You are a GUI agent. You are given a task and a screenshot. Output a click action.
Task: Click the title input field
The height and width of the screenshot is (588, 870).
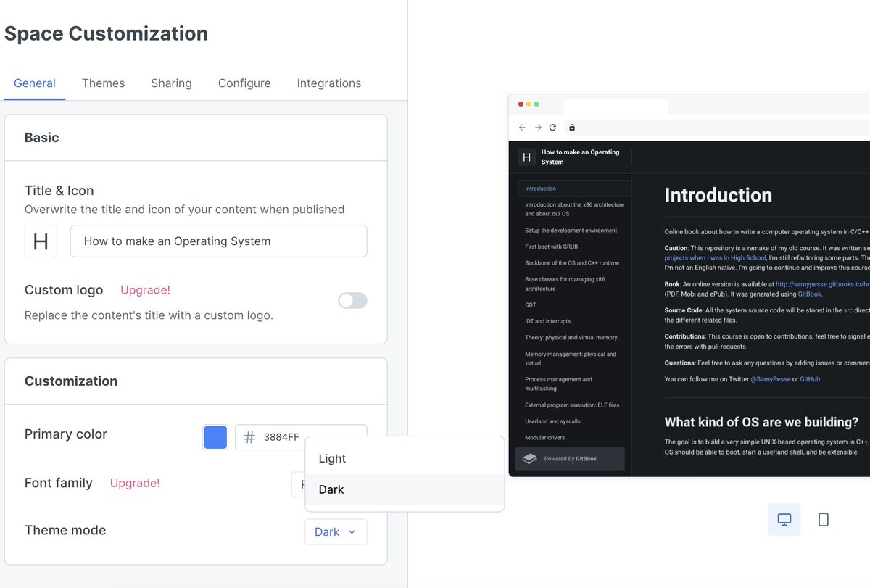218,241
